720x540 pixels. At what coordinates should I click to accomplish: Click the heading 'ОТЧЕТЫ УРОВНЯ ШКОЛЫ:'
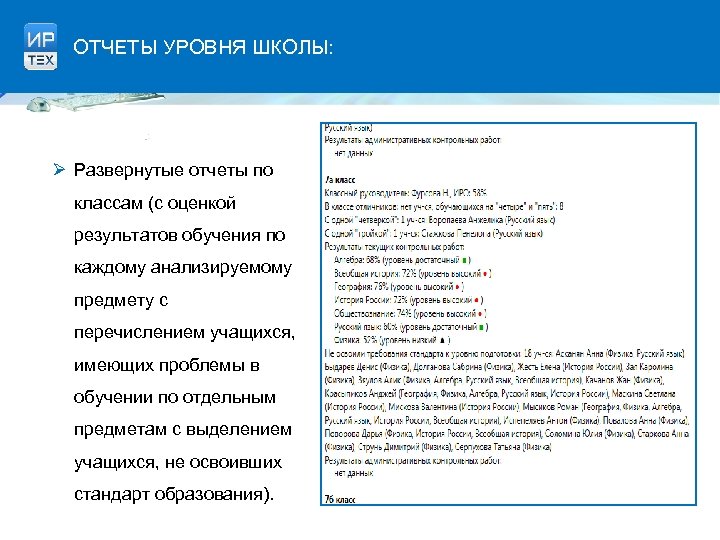pyautogui.click(x=203, y=48)
